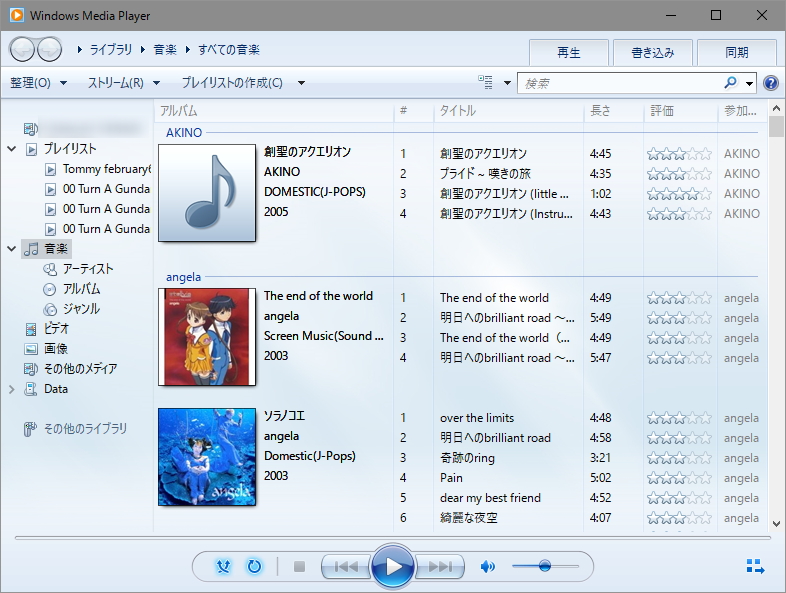Mute the volume speaker icon

pos(487,566)
